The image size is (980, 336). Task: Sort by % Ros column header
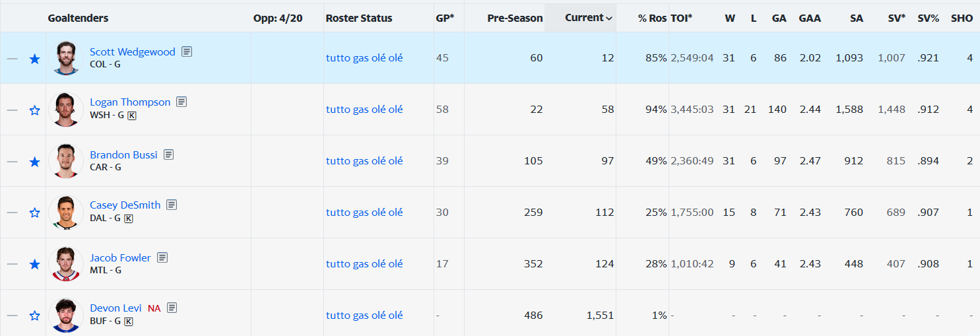(653, 18)
